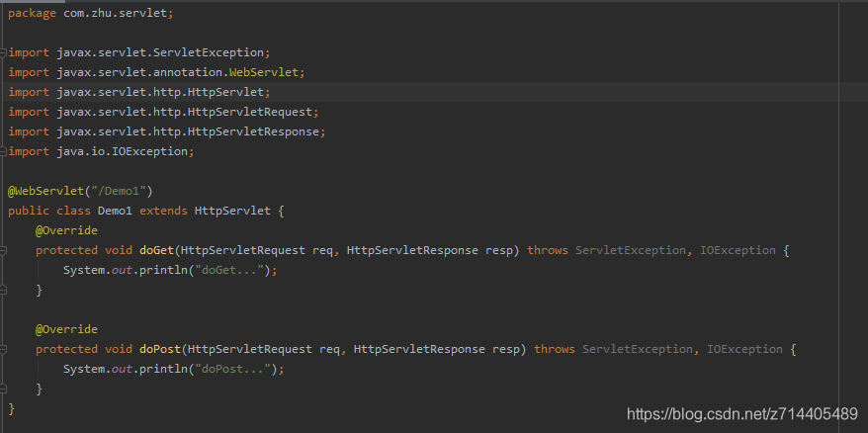Click the req parameter in the doGet signature

(x=322, y=250)
